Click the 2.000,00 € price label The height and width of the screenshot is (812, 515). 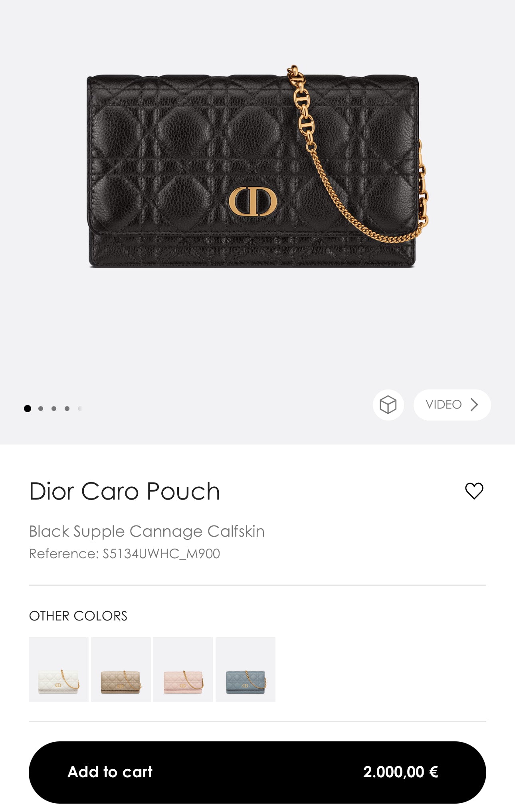[x=400, y=772]
